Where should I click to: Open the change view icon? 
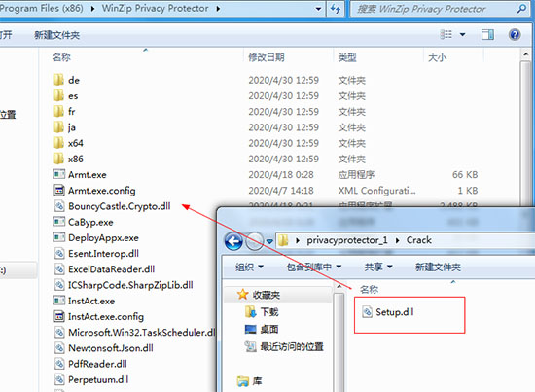[446, 34]
